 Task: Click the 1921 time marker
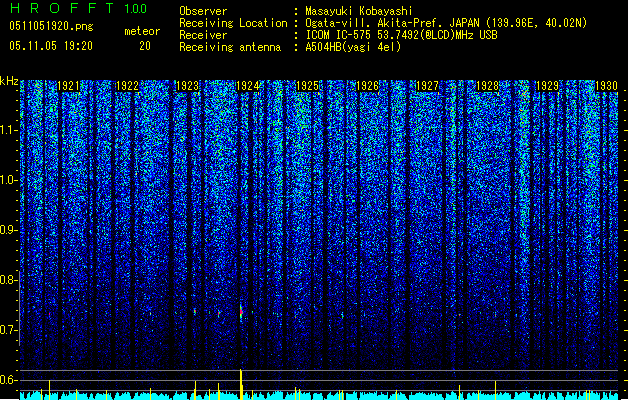[x=68, y=86]
